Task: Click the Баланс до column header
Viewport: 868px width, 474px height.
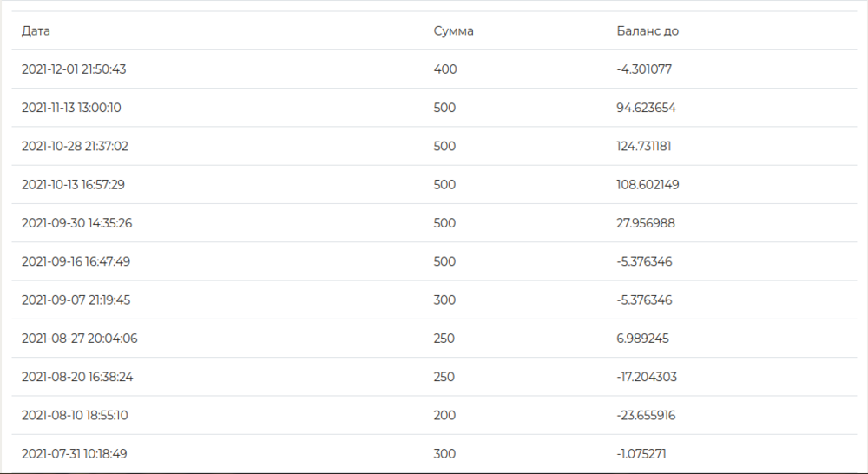Action: coord(647,31)
